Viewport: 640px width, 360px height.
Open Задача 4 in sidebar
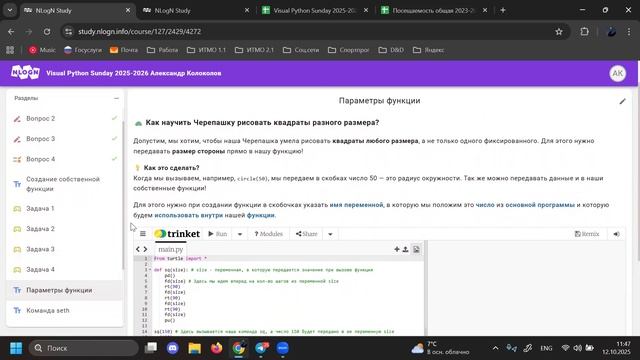64,270
